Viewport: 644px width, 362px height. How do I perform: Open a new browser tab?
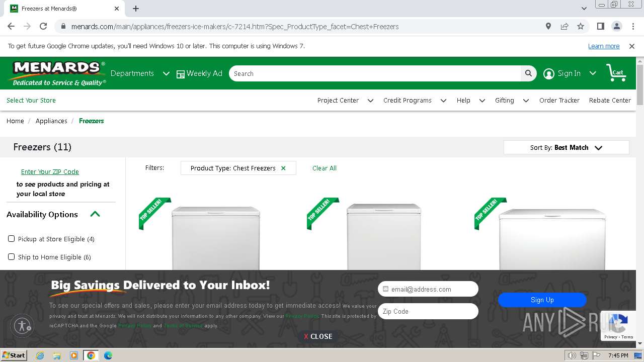136,9
